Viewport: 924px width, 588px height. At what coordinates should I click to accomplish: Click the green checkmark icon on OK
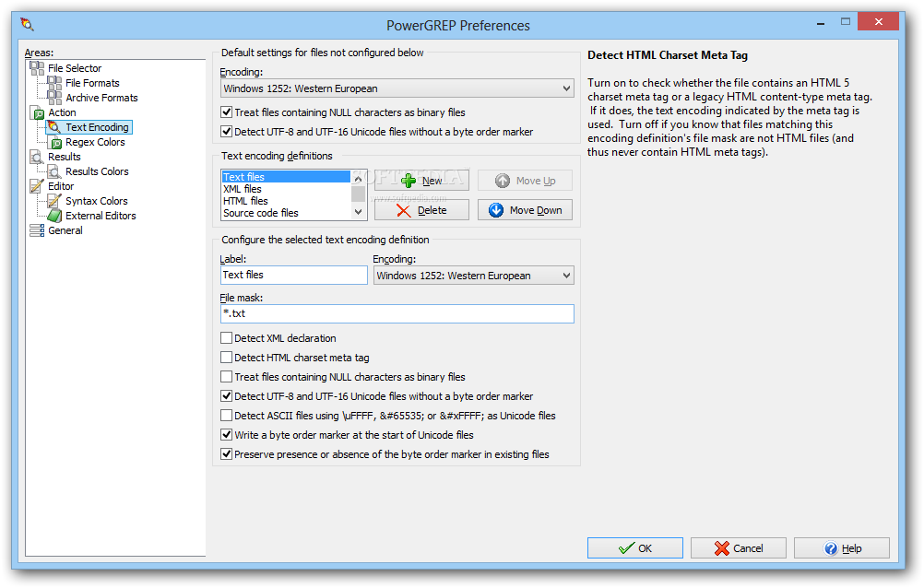coord(626,548)
